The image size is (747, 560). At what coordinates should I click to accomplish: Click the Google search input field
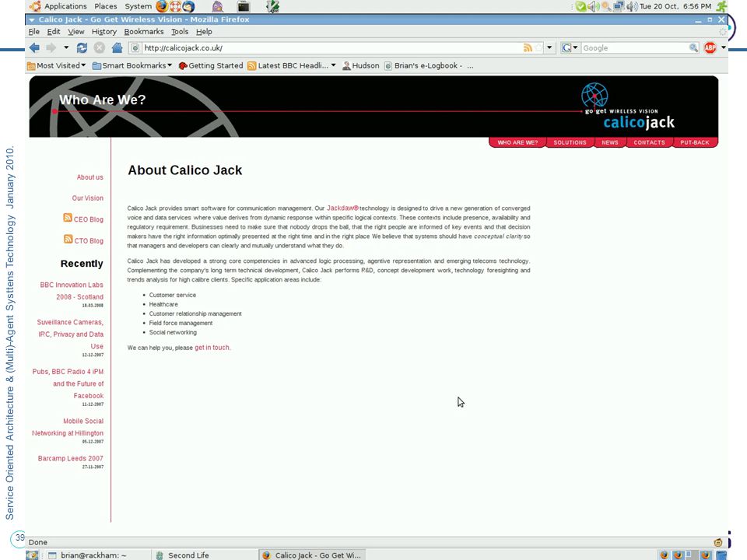pyautogui.click(x=635, y=48)
